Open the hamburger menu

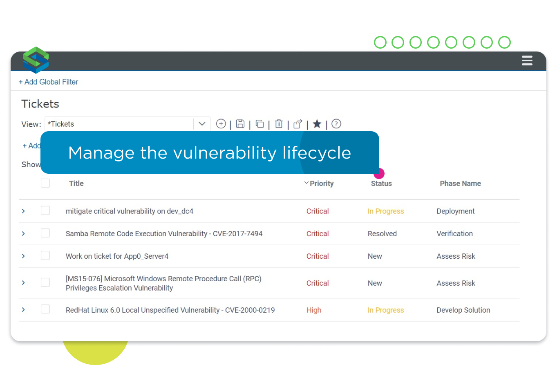point(527,60)
